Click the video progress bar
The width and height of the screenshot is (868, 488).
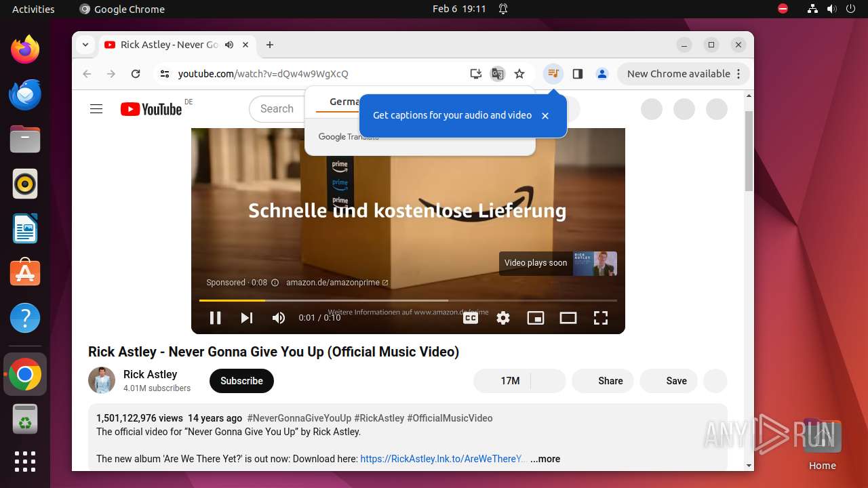pyautogui.click(x=408, y=300)
